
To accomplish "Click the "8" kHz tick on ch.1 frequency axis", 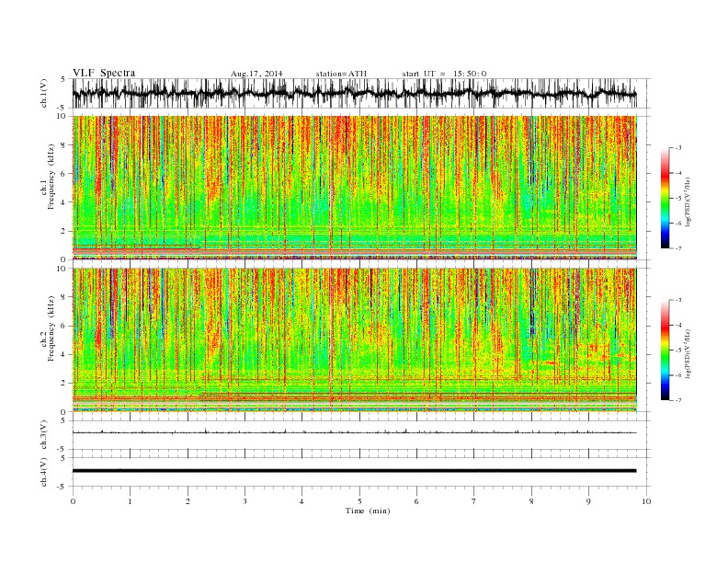I will click(x=63, y=145).
